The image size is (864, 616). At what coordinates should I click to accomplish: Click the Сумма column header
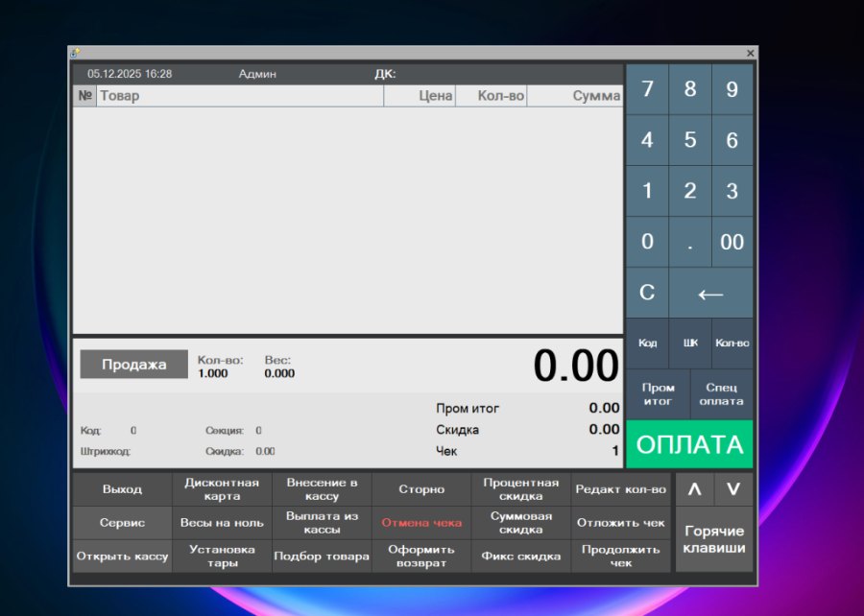click(x=575, y=96)
